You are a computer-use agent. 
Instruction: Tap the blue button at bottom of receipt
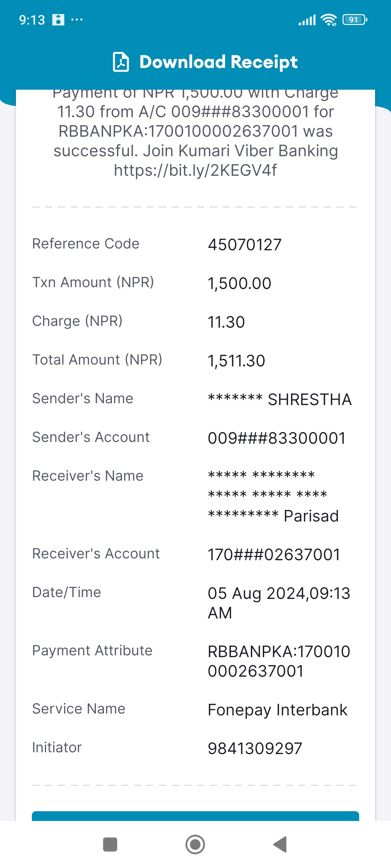pos(195,816)
